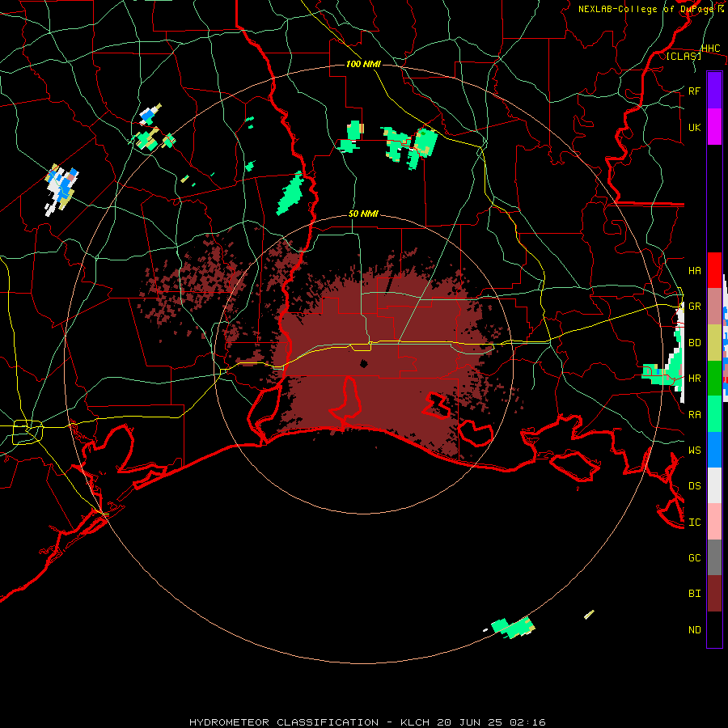The width and height of the screenshot is (728, 728).
Task: Click the 'BI' legend label
Action: [x=695, y=594]
